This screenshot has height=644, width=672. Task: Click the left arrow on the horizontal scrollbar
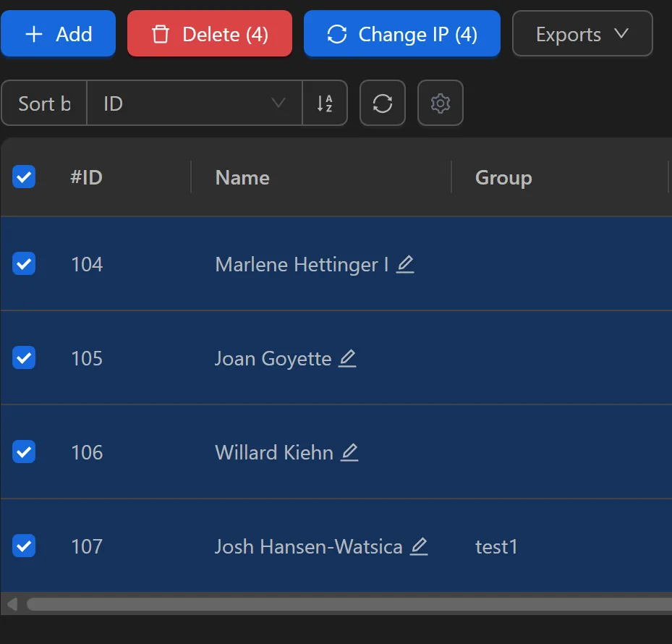tap(12, 604)
